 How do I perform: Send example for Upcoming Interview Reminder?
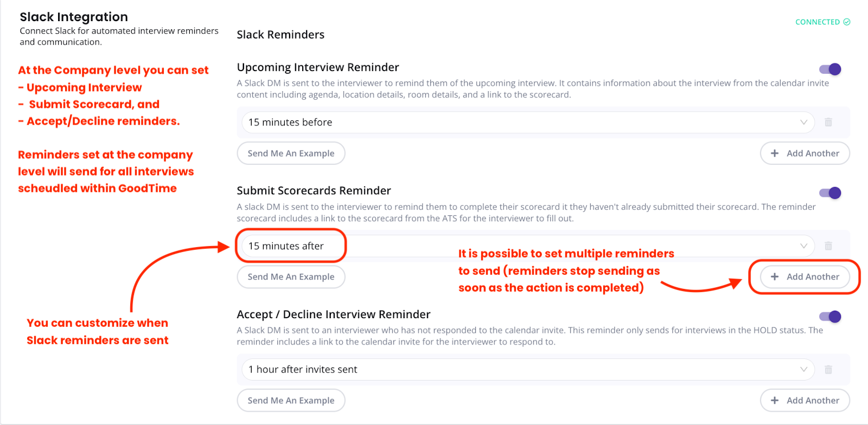[291, 153]
